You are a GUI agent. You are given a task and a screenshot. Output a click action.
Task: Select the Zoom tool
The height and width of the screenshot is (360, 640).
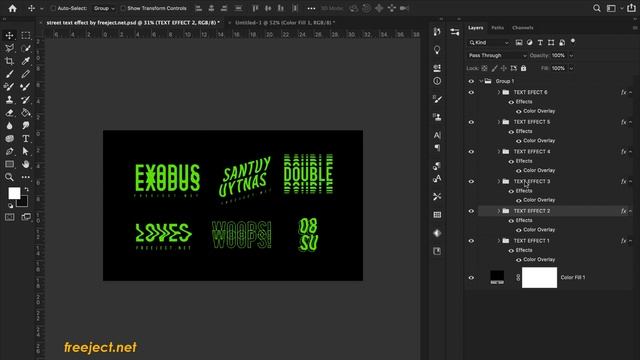[9, 177]
